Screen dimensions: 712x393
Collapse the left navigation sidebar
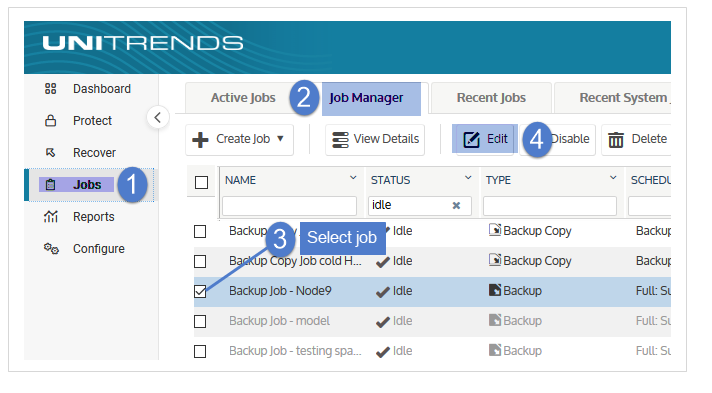[158, 118]
